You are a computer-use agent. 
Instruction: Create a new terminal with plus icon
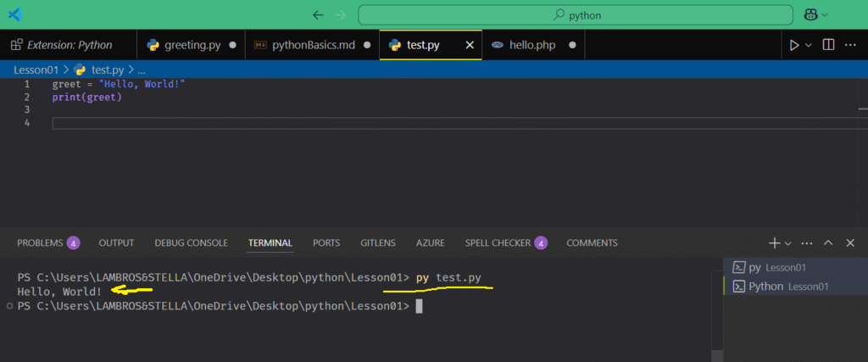click(773, 242)
